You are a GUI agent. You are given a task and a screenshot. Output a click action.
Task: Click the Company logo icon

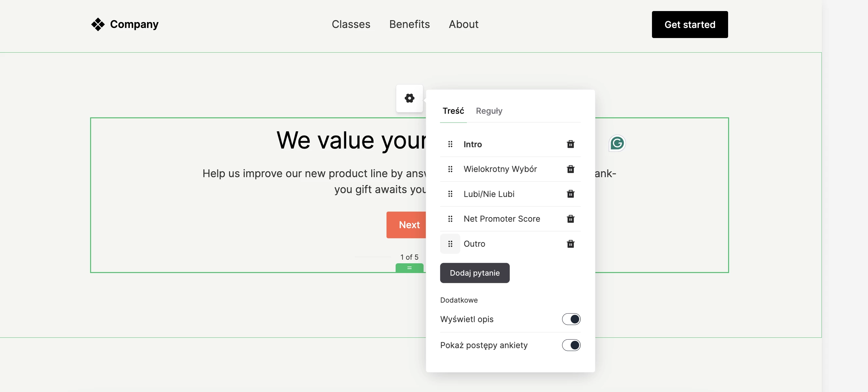pos(98,24)
